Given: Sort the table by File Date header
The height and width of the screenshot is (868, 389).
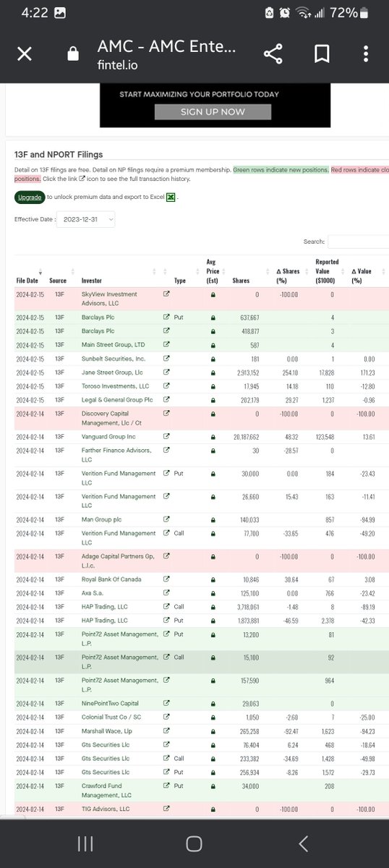Looking at the screenshot, I should (29, 280).
